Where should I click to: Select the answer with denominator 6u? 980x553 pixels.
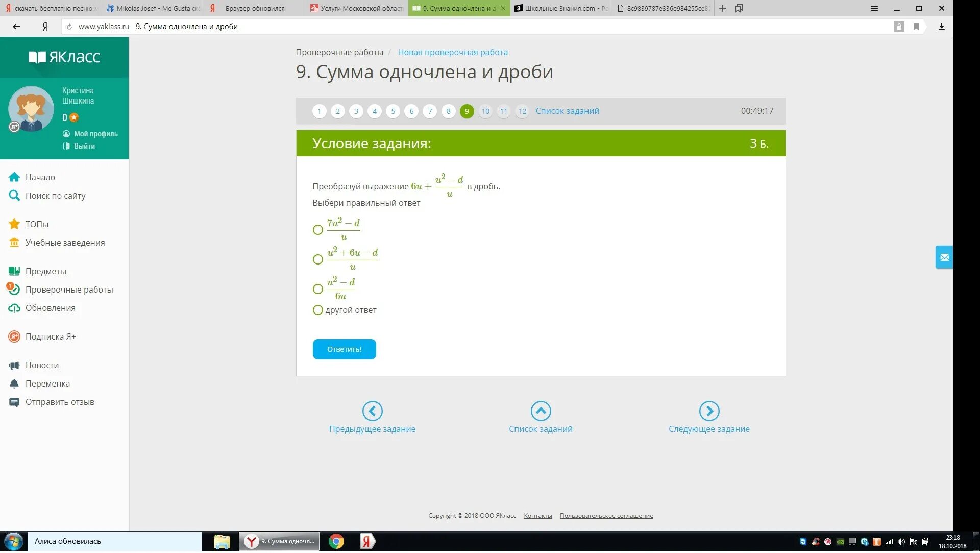(318, 289)
